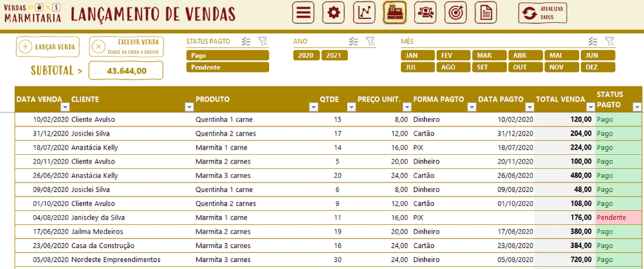Viewport: 644px width, 269px height.
Task: Click date cell 10/02/2020 in Data Venda
Action: coord(43,119)
